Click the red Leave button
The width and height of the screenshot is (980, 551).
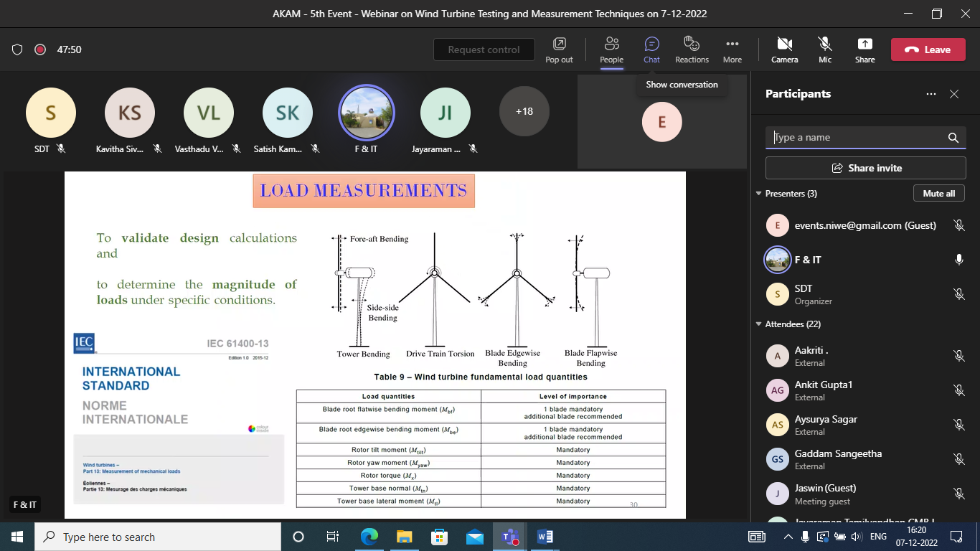928,50
